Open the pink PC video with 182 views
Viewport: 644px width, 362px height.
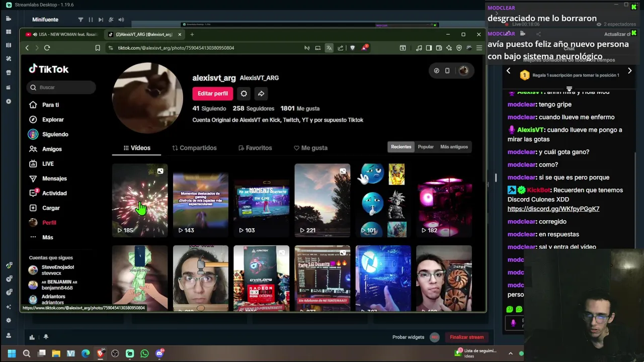pyautogui.click(x=444, y=200)
